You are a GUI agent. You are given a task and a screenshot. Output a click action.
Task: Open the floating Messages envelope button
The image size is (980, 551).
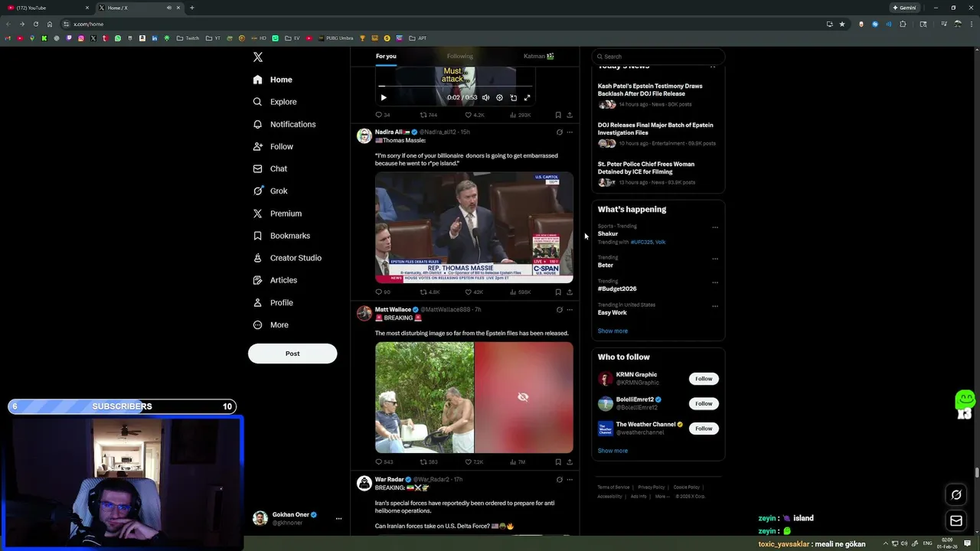pos(956,521)
